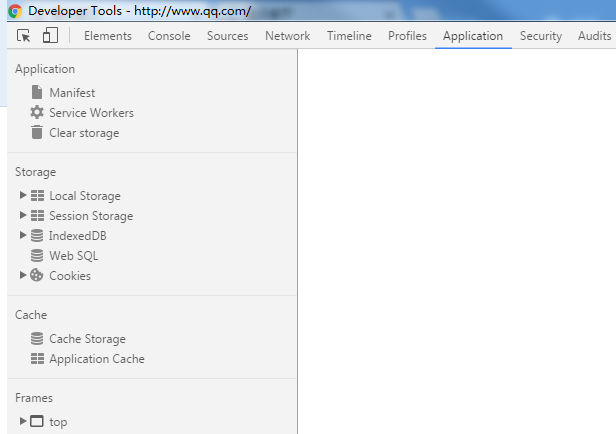Image resolution: width=616 pixels, height=434 pixels.
Task: Click the Manifest document icon
Action: pos(37,92)
